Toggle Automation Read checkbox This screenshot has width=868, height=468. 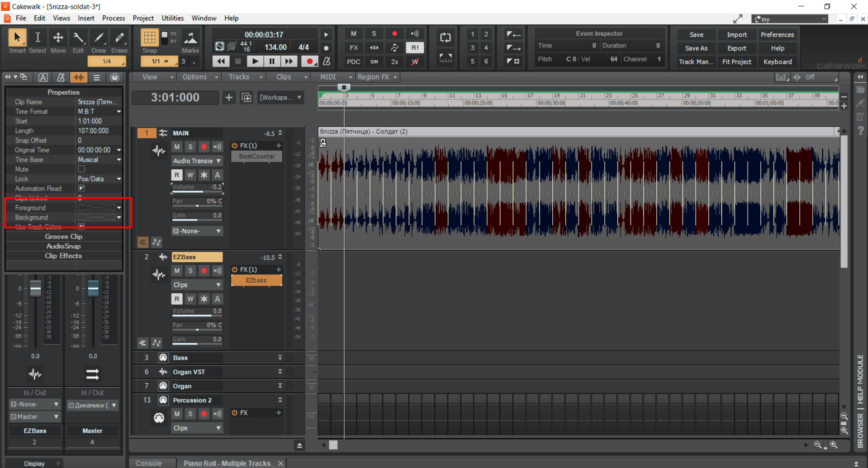coord(81,188)
